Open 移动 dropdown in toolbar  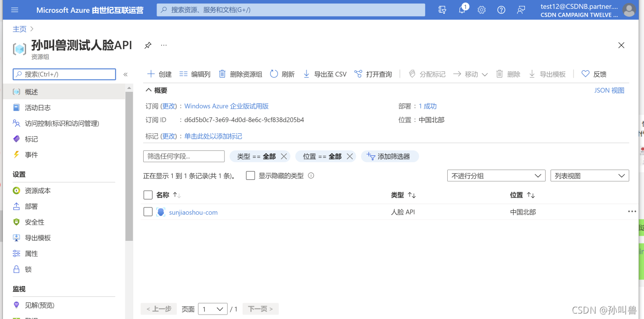pyautogui.click(x=470, y=74)
